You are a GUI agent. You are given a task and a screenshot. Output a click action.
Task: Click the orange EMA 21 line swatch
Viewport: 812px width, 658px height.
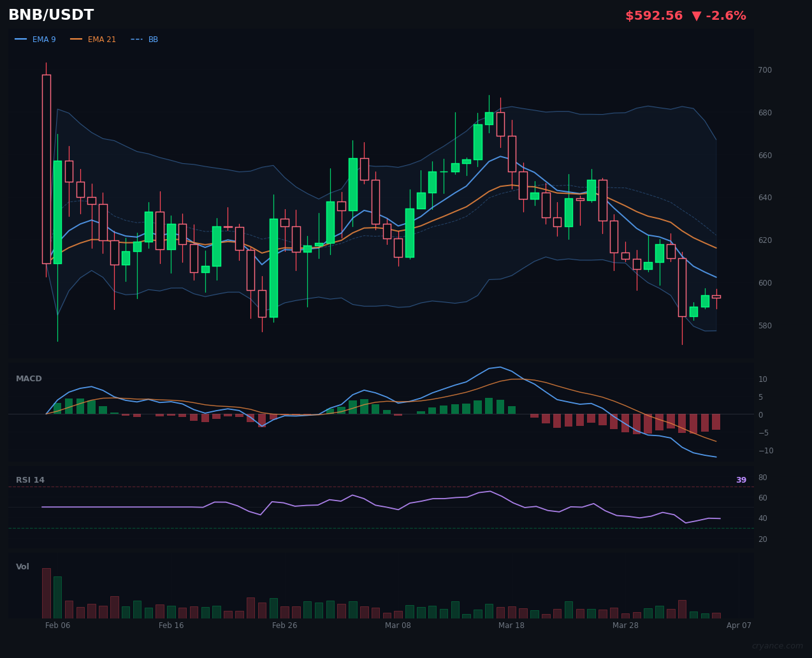coord(76,40)
